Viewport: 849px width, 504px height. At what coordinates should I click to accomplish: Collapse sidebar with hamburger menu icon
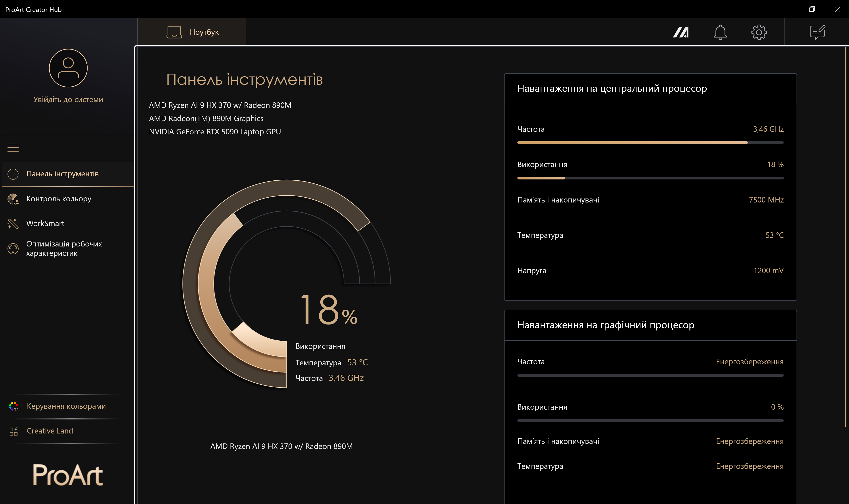tap(13, 147)
